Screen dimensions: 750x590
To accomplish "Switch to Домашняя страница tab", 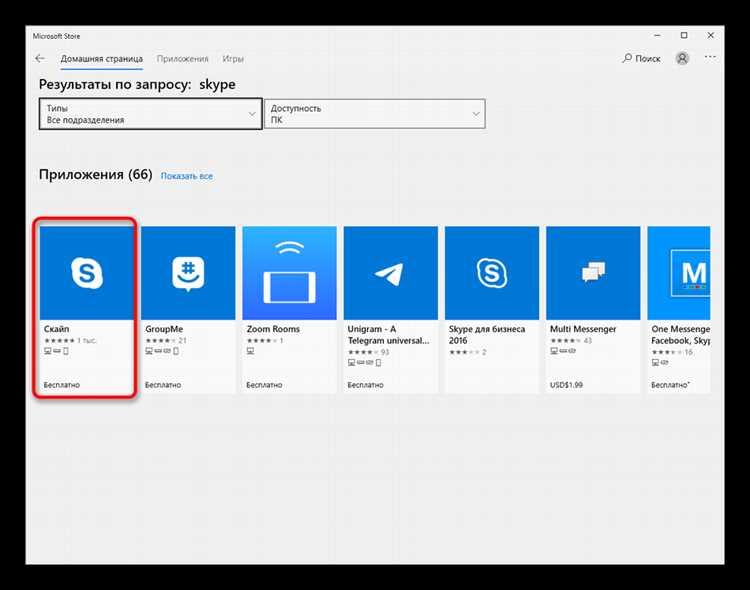I will [x=101, y=59].
